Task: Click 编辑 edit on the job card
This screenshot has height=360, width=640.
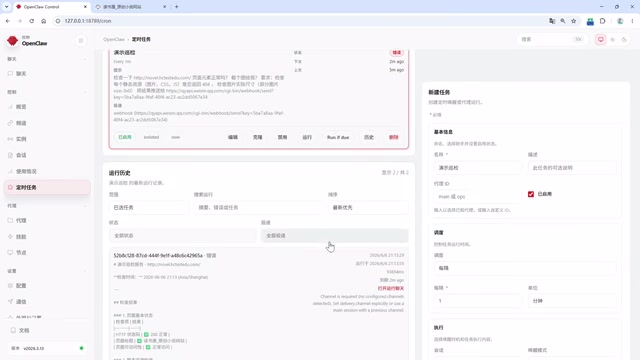Action: pyautogui.click(x=233, y=137)
